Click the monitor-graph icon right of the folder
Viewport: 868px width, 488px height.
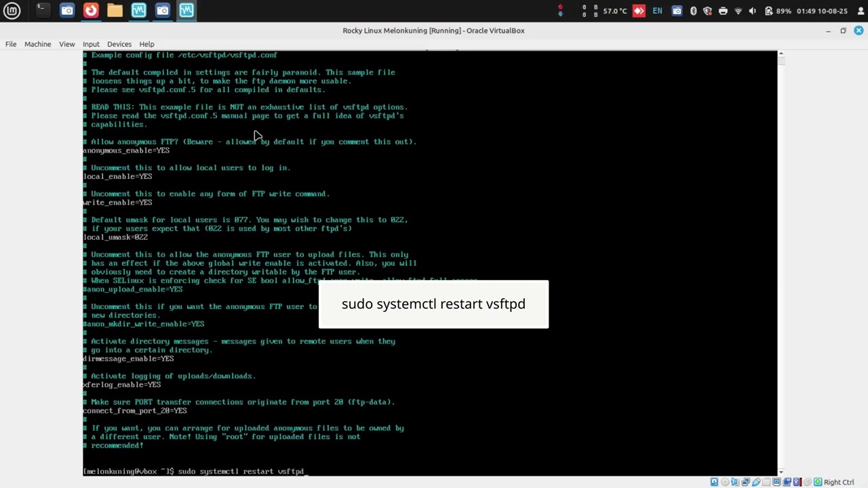pos(138,10)
